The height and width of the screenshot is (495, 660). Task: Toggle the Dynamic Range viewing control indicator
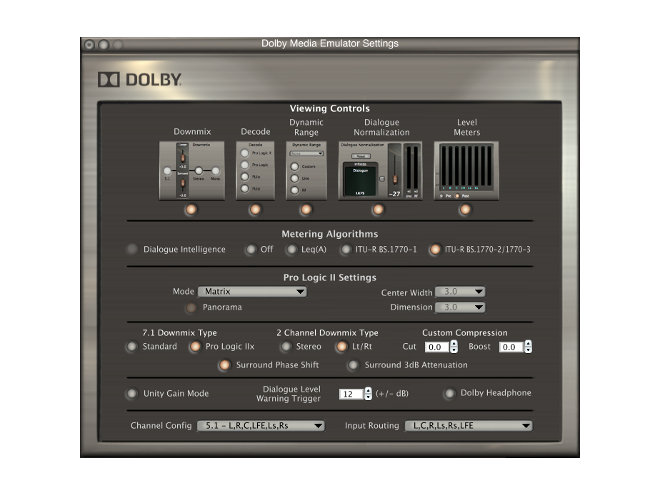click(306, 209)
